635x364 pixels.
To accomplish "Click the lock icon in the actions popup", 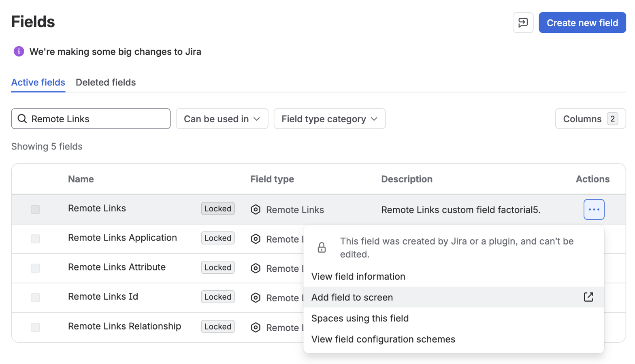I will click(x=322, y=247).
